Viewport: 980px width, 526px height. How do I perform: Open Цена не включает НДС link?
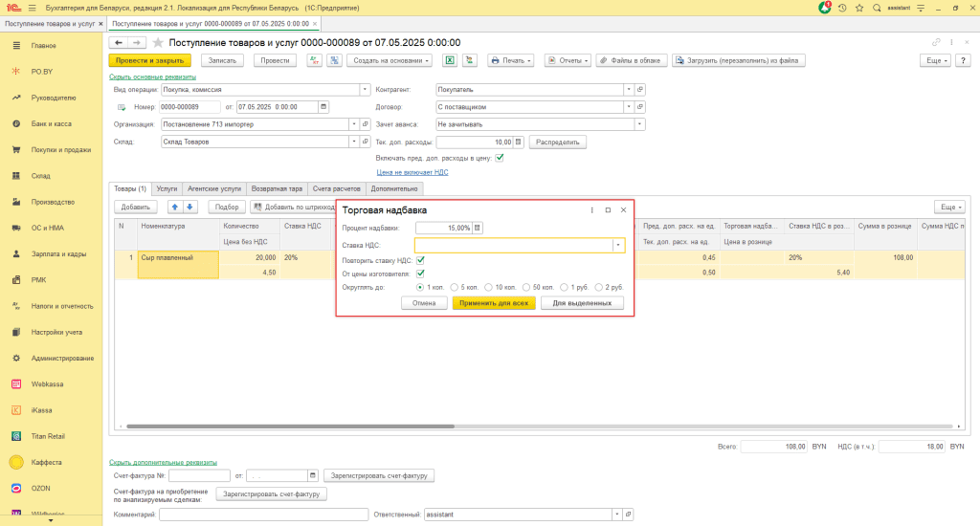412,172
